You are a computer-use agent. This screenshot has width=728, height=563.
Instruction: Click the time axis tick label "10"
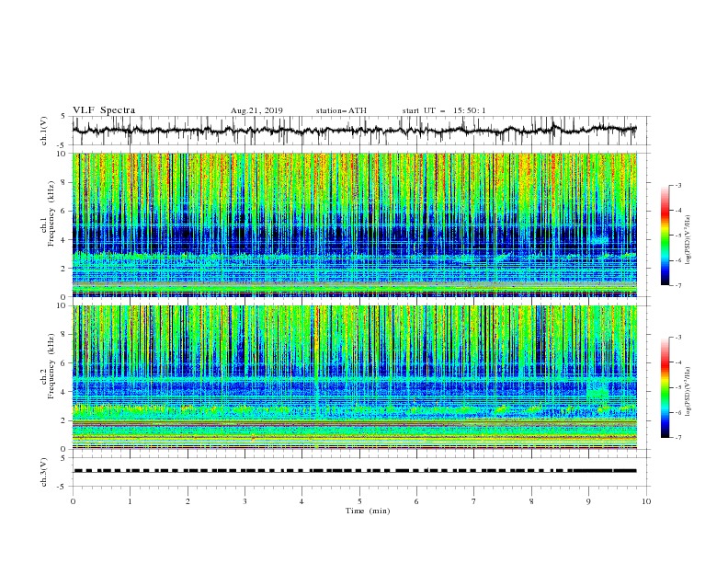pyautogui.click(x=646, y=501)
